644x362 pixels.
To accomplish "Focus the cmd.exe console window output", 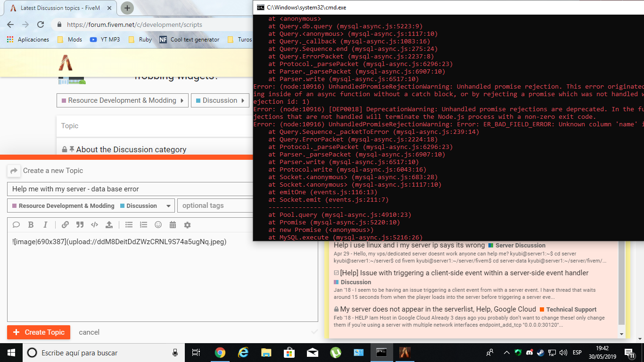I will [448, 128].
